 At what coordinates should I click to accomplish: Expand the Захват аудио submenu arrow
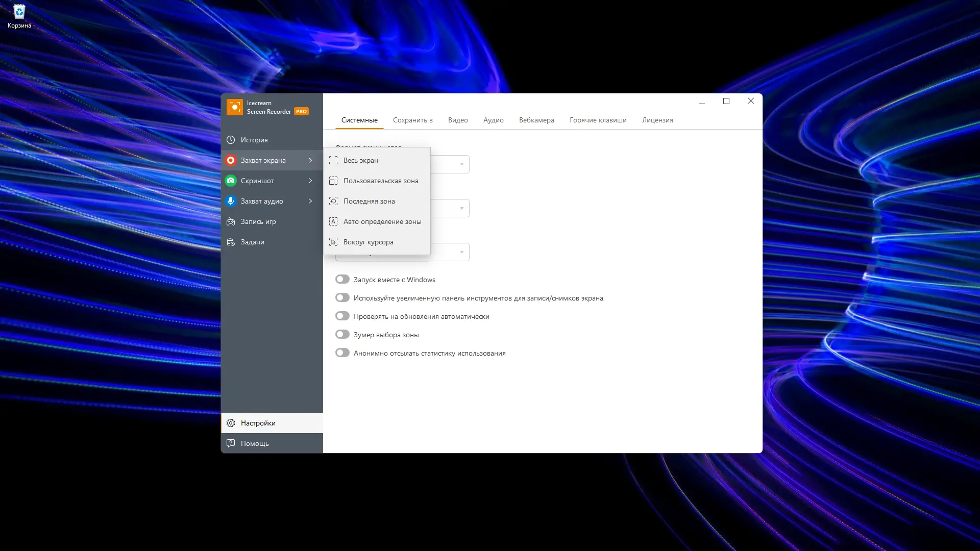(310, 201)
